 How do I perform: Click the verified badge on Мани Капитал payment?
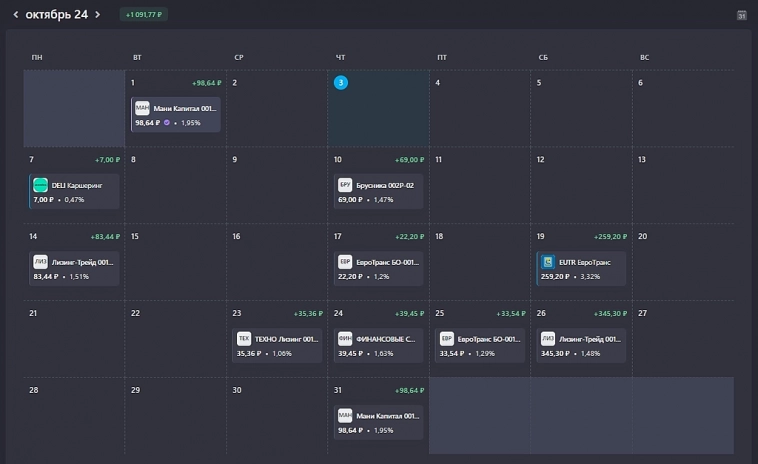coord(167,123)
